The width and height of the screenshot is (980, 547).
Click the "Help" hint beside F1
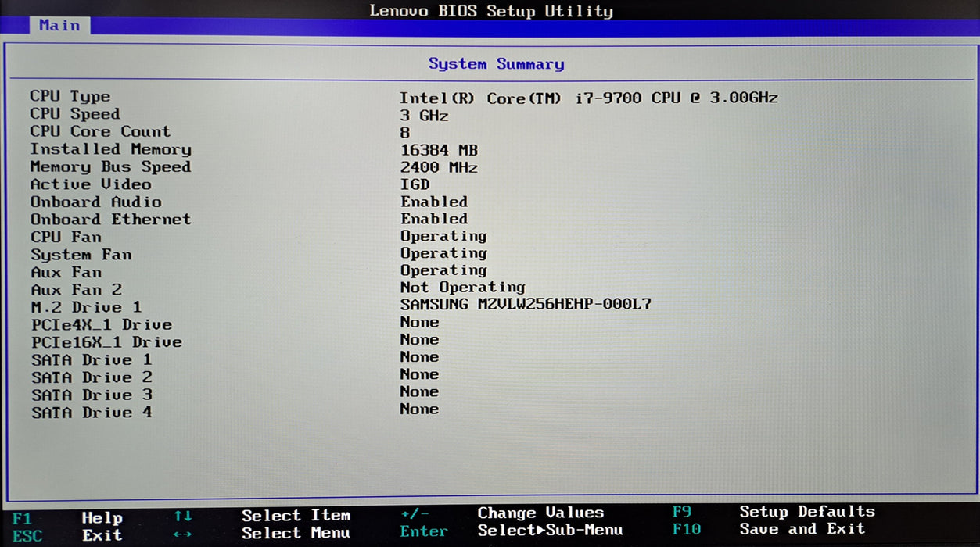102,518
